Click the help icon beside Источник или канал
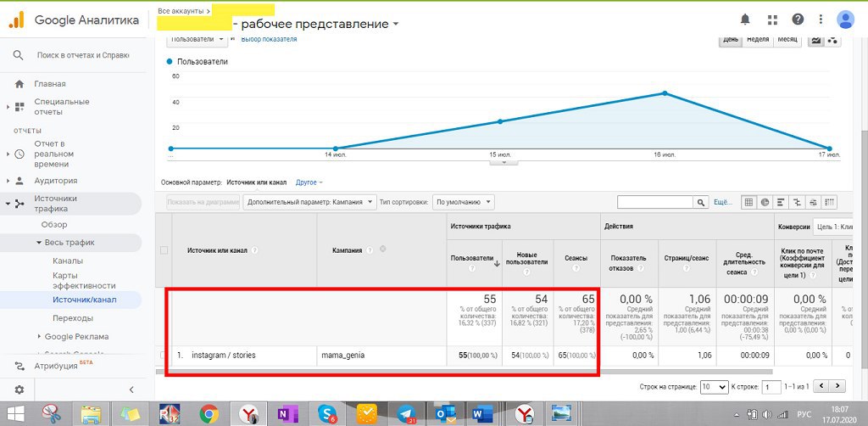Image resolution: width=868 pixels, height=426 pixels. 254,250
